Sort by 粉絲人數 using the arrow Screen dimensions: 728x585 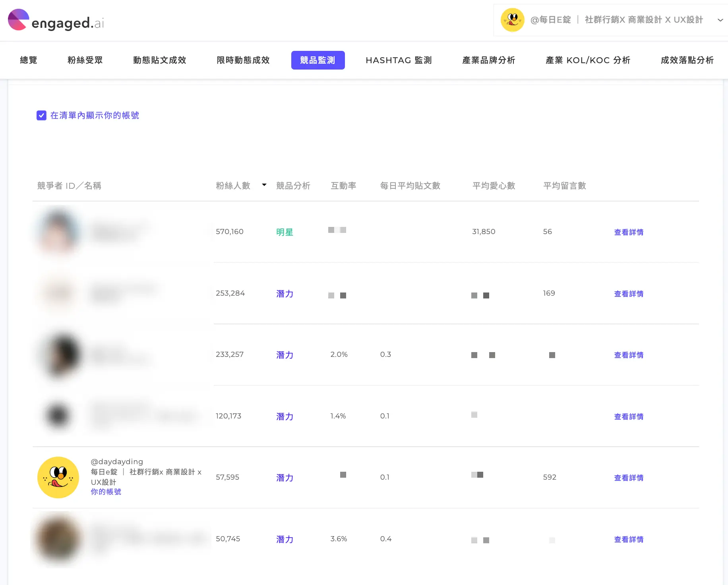[264, 185]
